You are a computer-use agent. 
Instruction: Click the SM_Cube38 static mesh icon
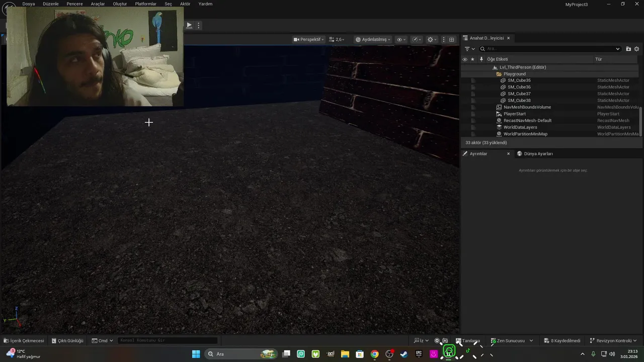click(x=503, y=101)
